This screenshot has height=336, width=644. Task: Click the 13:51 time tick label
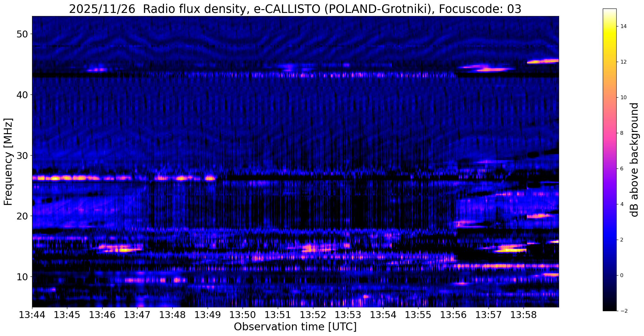(x=278, y=315)
